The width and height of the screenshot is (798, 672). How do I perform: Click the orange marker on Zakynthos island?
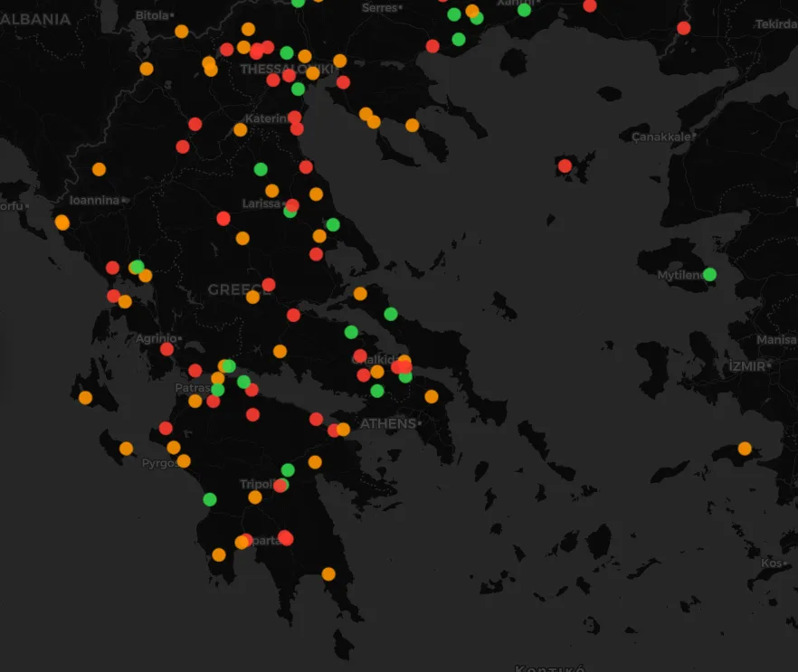coord(126,448)
